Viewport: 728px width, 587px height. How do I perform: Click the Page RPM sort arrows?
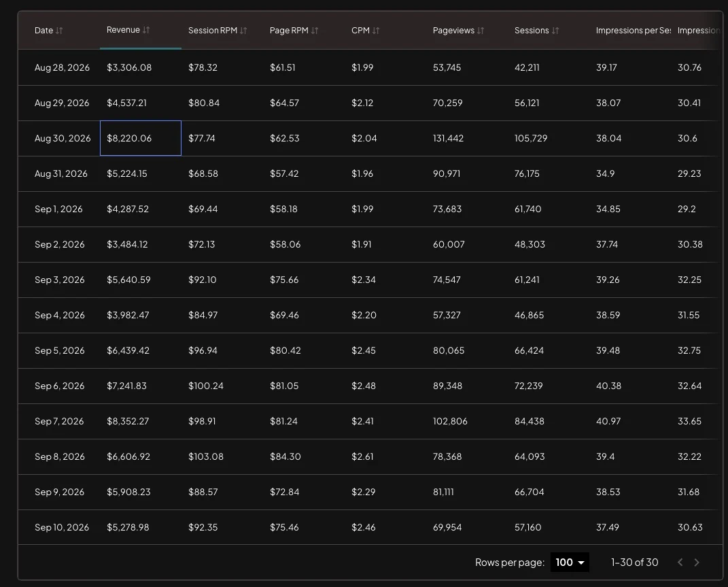(x=315, y=31)
